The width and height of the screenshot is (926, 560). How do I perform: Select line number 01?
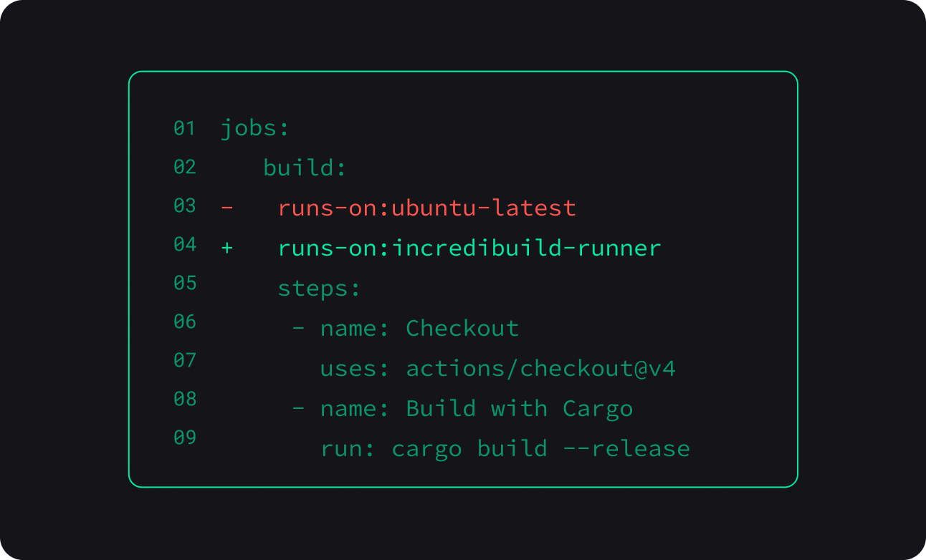pos(184,129)
